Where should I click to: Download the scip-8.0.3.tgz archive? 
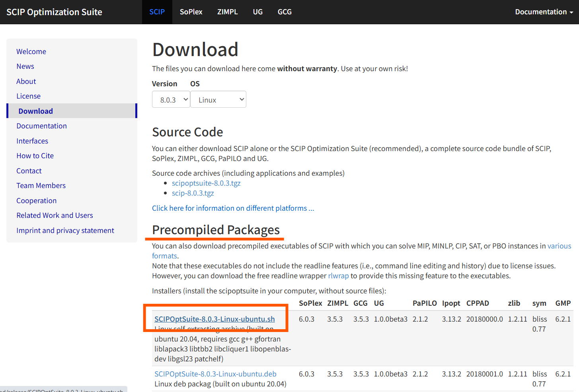(x=193, y=193)
